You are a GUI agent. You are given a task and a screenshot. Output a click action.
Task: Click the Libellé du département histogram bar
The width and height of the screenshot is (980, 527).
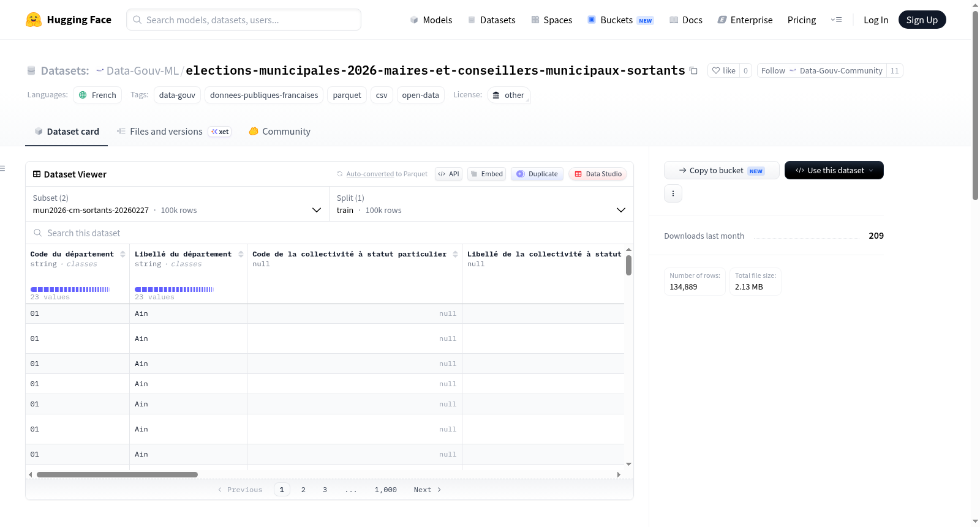[x=174, y=290]
